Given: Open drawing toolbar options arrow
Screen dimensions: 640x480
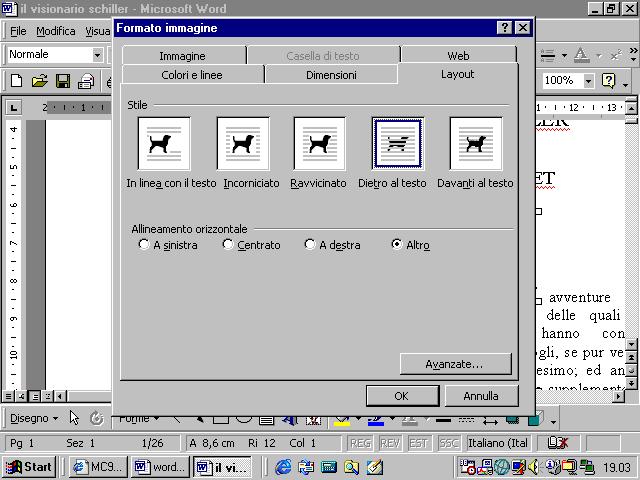Looking at the screenshot, I should [553, 422].
